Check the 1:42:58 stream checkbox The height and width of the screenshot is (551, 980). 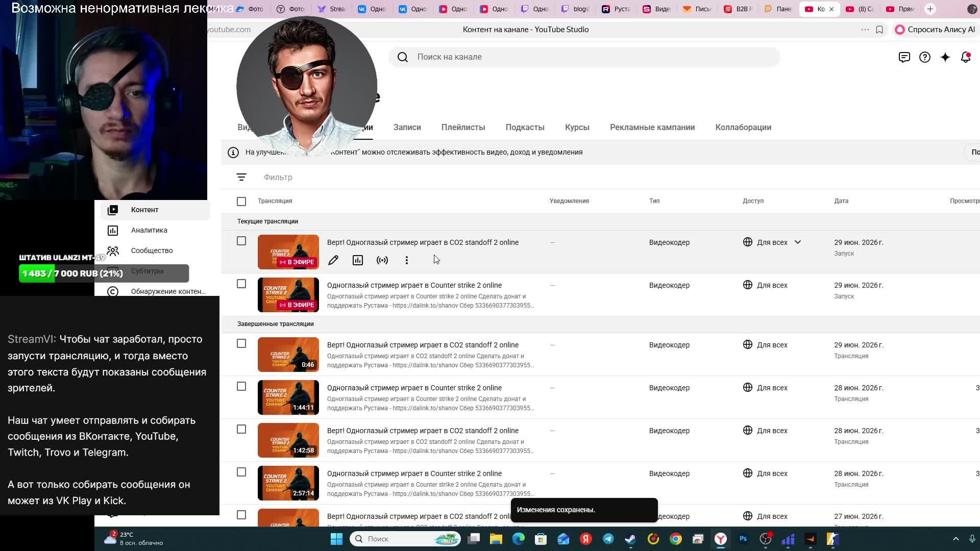click(x=241, y=429)
